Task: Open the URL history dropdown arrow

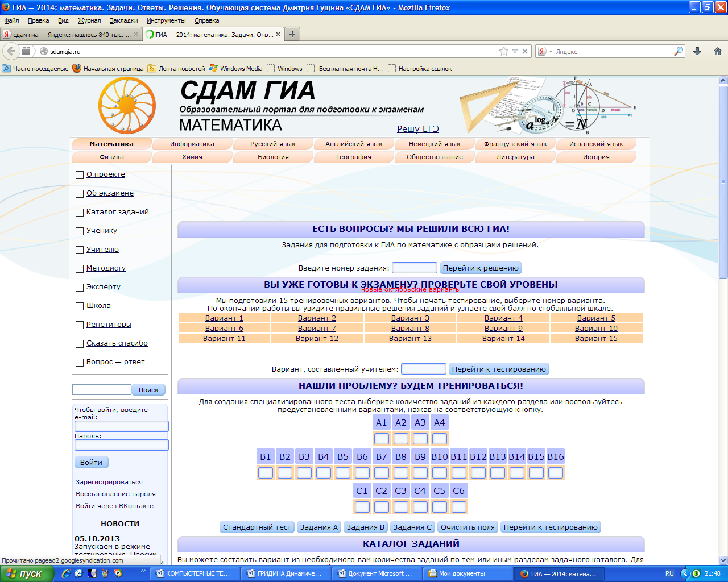Action: (x=515, y=51)
